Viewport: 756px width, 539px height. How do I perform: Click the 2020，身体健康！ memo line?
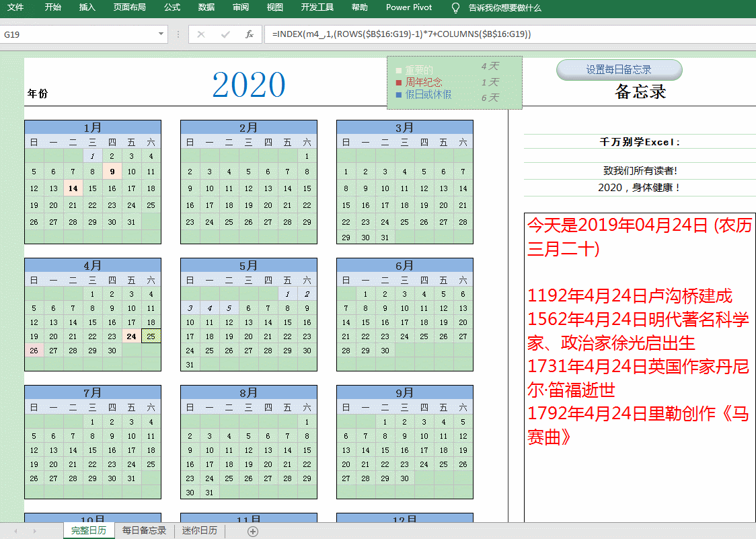(x=640, y=187)
